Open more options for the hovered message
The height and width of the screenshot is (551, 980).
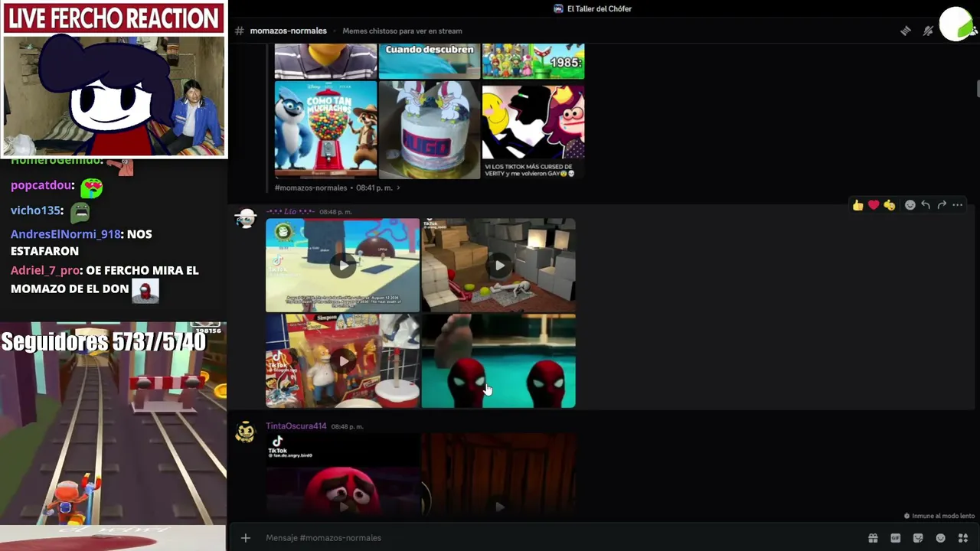(x=957, y=205)
